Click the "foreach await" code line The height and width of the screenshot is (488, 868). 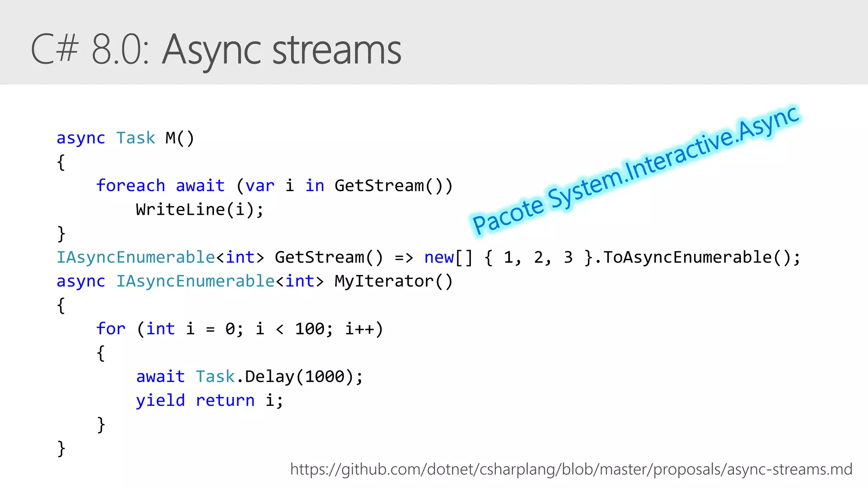click(x=275, y=186)
